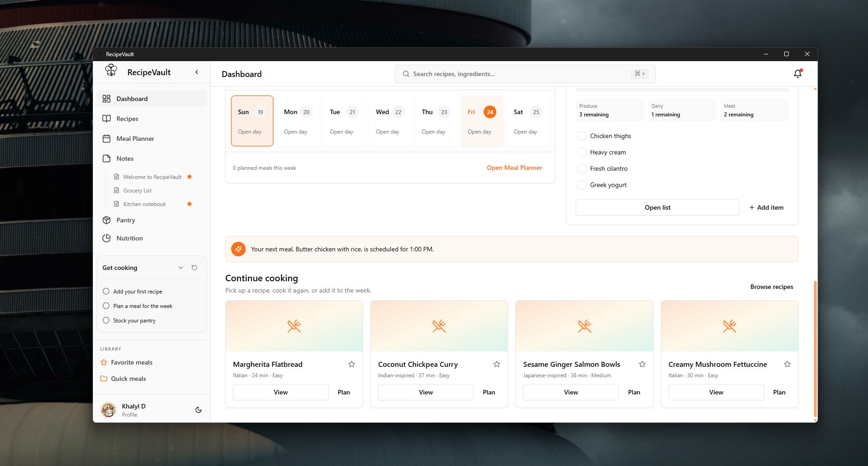Image resolution: width=868 pixels, height=466 pixels.
Task: Open Recipes in the sidebar
Action: point(151,119)
